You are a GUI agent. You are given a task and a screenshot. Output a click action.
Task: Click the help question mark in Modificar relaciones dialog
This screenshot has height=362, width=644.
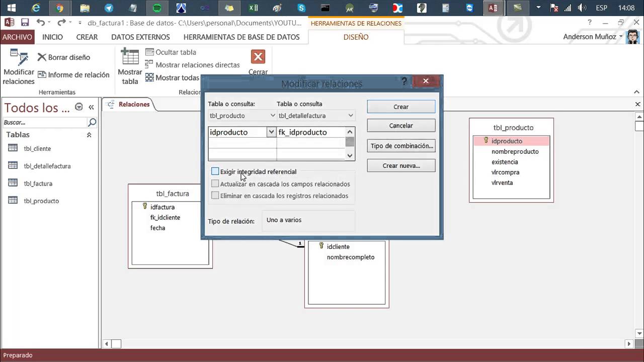pos(404,81)
